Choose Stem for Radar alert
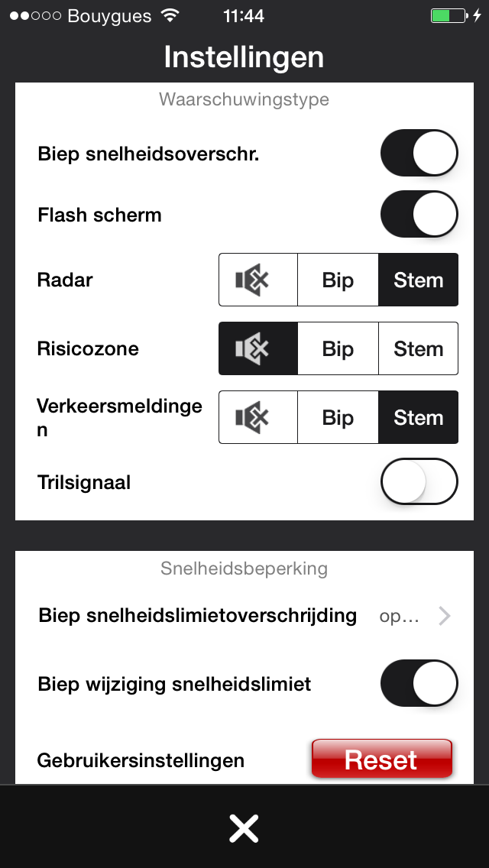489x868 pixels. [418, 280]
